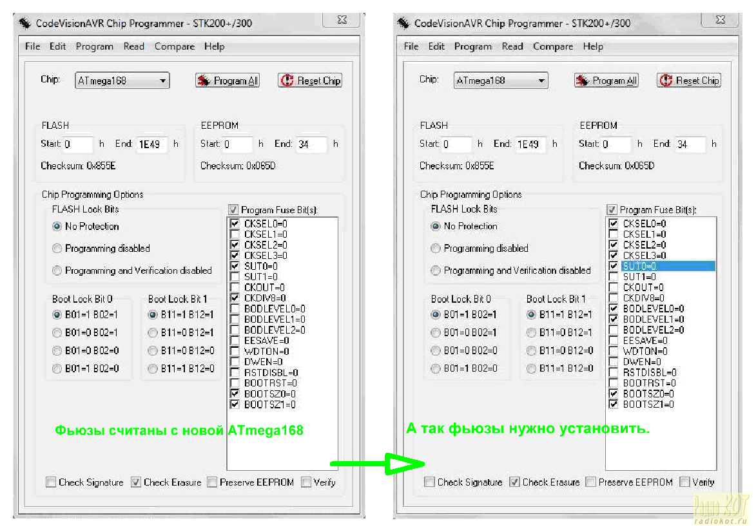This screenshot has width=756, height=532.
Task: Click the FLASH End field in the right window
Action: click(x=531, y=144)
